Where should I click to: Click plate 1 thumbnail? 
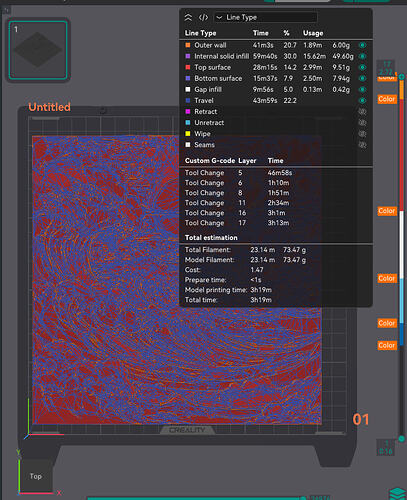tap(38, 50)
